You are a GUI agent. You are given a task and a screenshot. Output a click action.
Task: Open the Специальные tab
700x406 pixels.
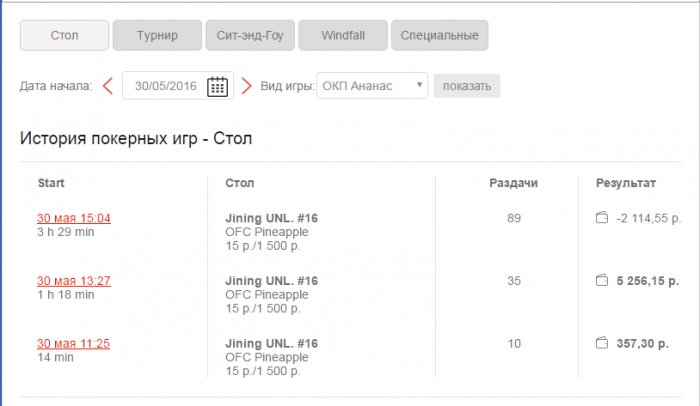click(439, 36)
